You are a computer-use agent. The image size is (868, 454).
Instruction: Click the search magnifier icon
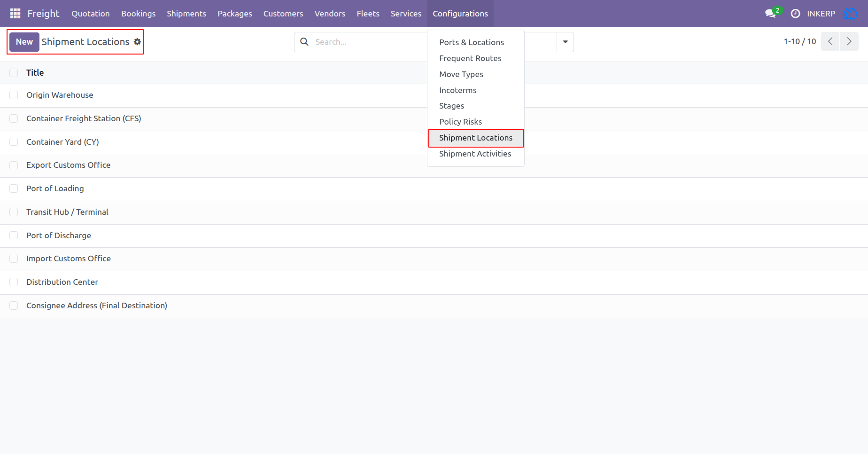tap(304, 42)
